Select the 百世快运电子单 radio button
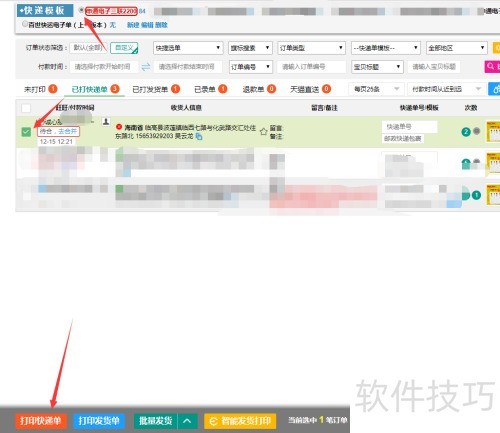This screenshot has width=500, height=433. pyautogui.click(x=25, y=24)
